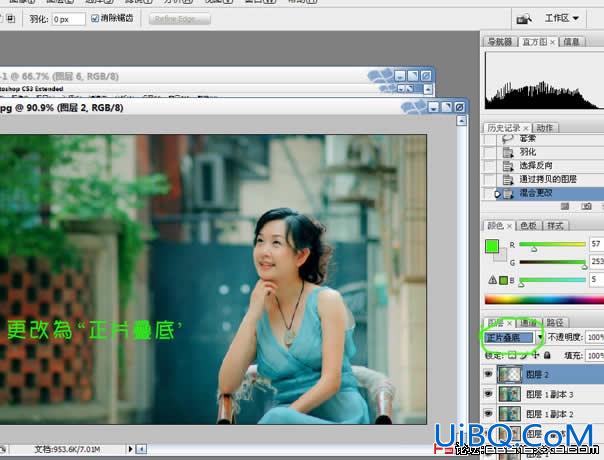Open Adobe Bridge from the options bar
Viewport: 604px width, 460px height.
pos(524,18)
